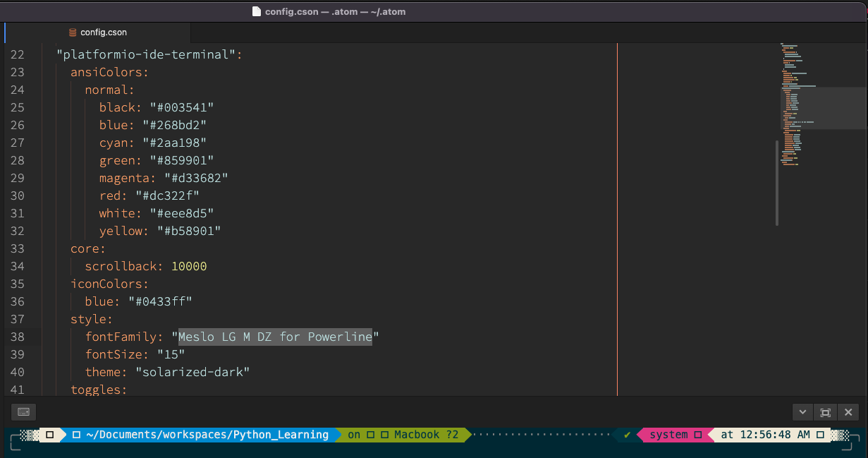This screenshot has width=868, height=458.
Task: Click the system segment in the powerline prompt
Action: point(668,435)
